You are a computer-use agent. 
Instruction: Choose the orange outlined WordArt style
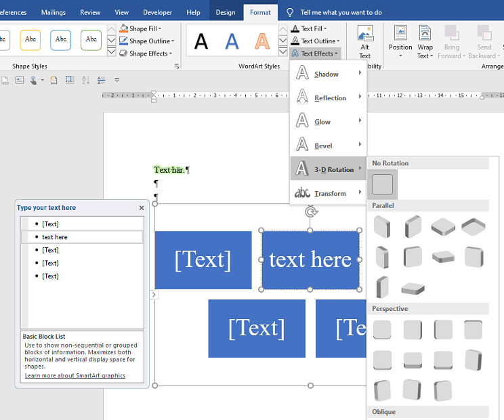pyautogui.click(x=262, y=41)
